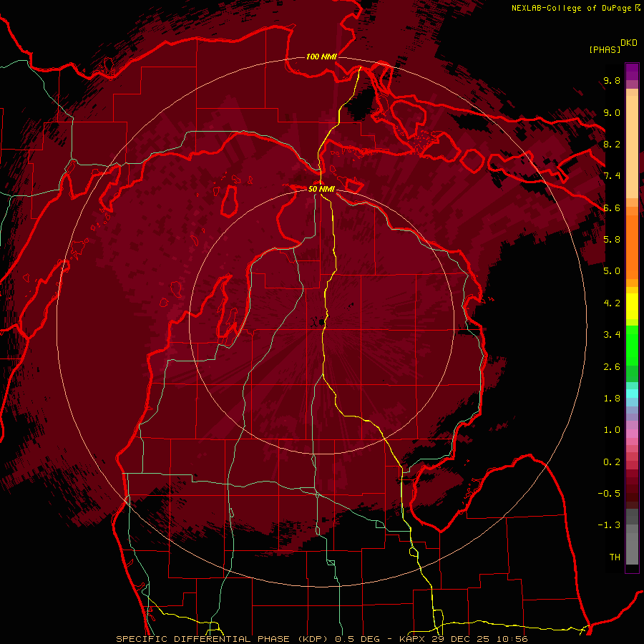Select the 5.8 legend value
Viewport: 644px width, 644px height.
[x=612, y=240]
